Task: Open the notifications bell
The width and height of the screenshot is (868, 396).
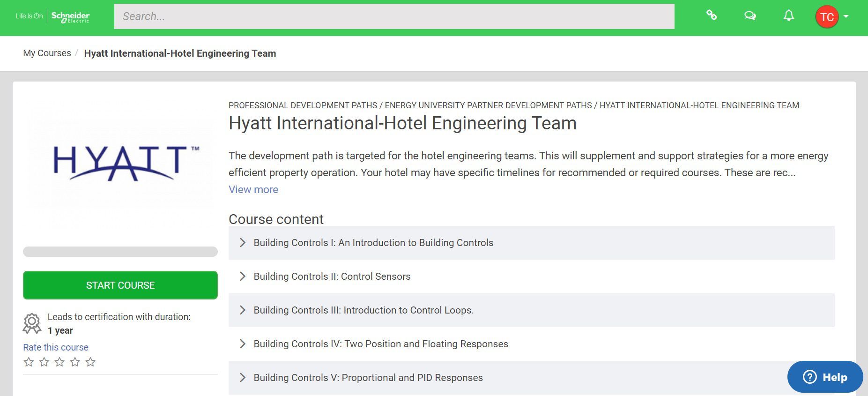Action: click(x=789, y=16)
